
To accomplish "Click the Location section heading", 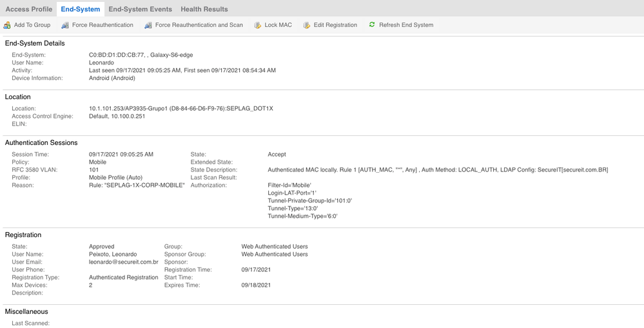I will [18, 97].
